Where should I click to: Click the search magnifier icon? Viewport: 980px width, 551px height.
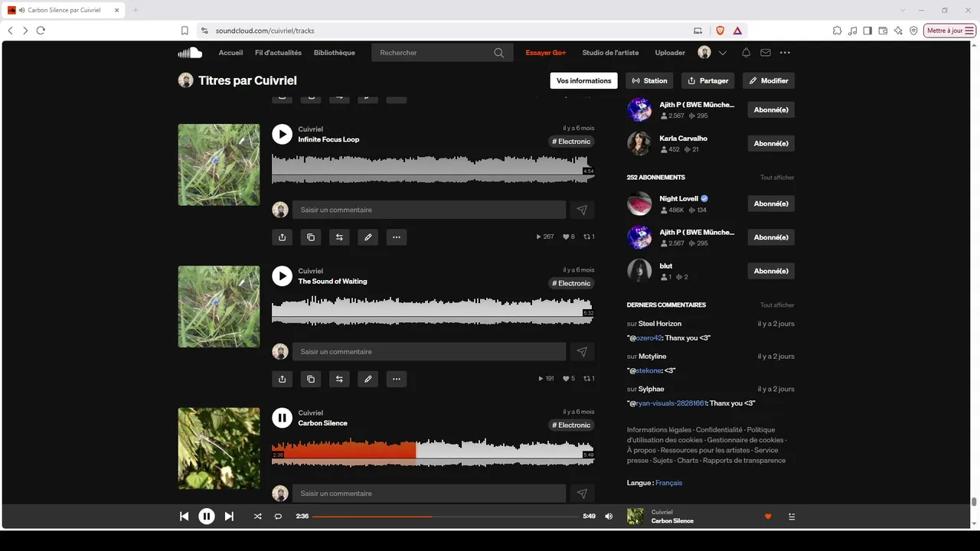point(499,53)
